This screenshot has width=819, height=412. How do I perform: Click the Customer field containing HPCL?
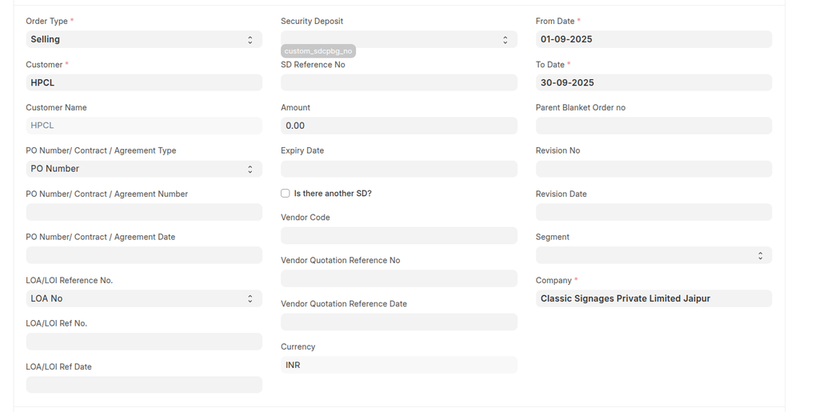pos(143,82)
